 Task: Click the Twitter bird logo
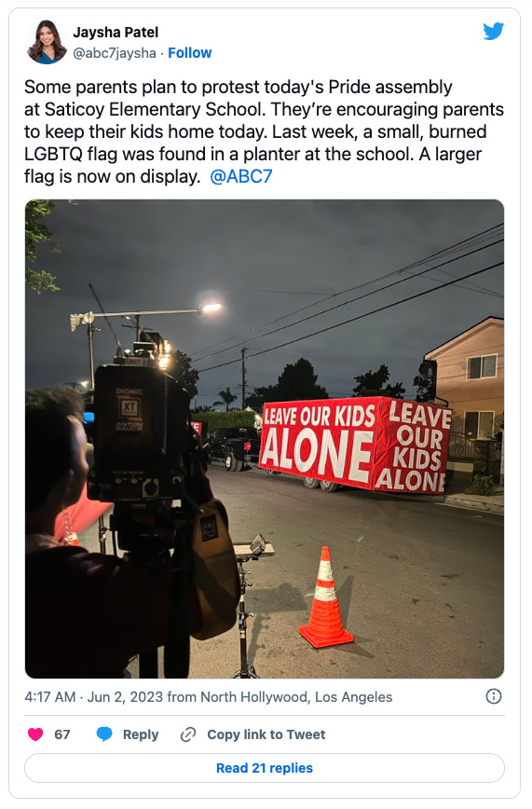493,32
